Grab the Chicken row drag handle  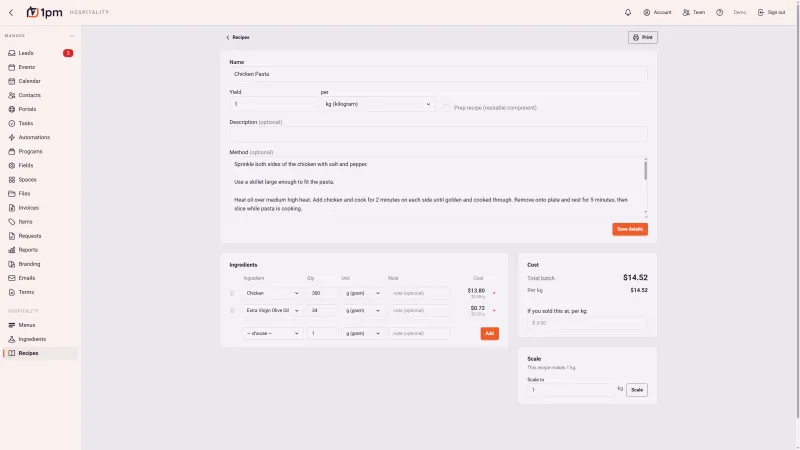[232, 293]
